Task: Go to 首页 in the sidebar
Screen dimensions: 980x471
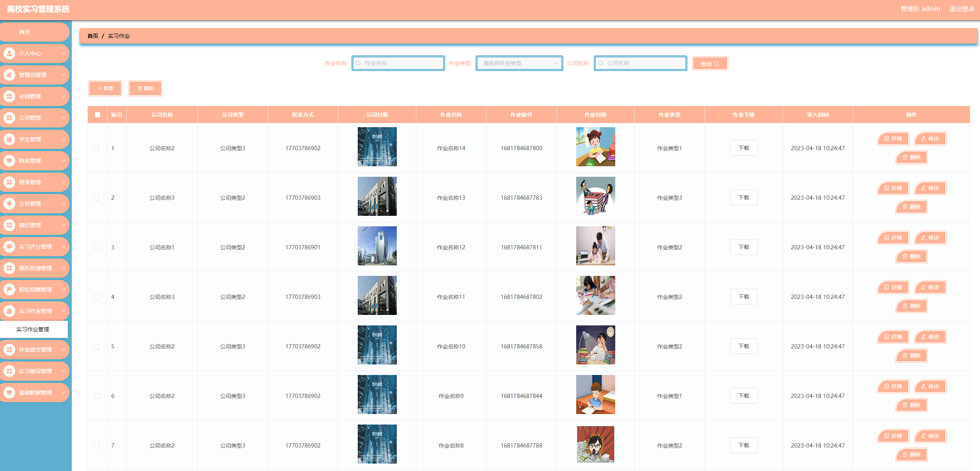Action: click(25, 32)
